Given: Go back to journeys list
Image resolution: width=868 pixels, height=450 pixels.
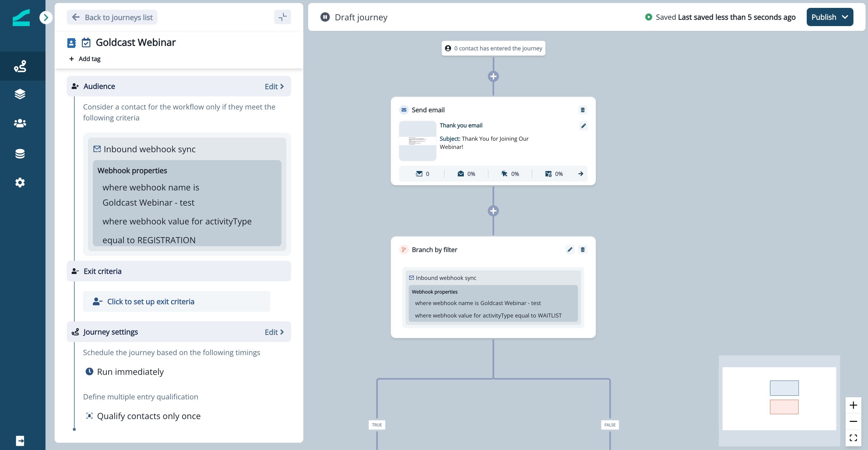Looking at the screenshot, I should click(112, 17).
